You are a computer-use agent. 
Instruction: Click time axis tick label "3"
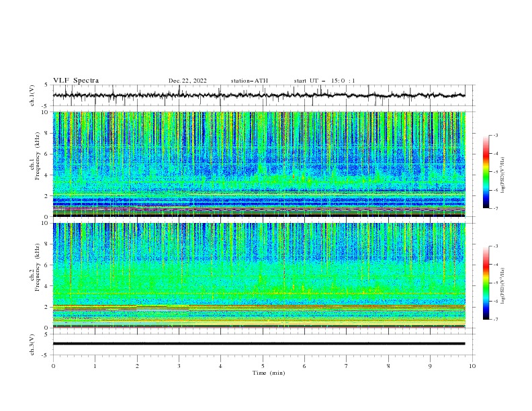click(x=179, y=366)
